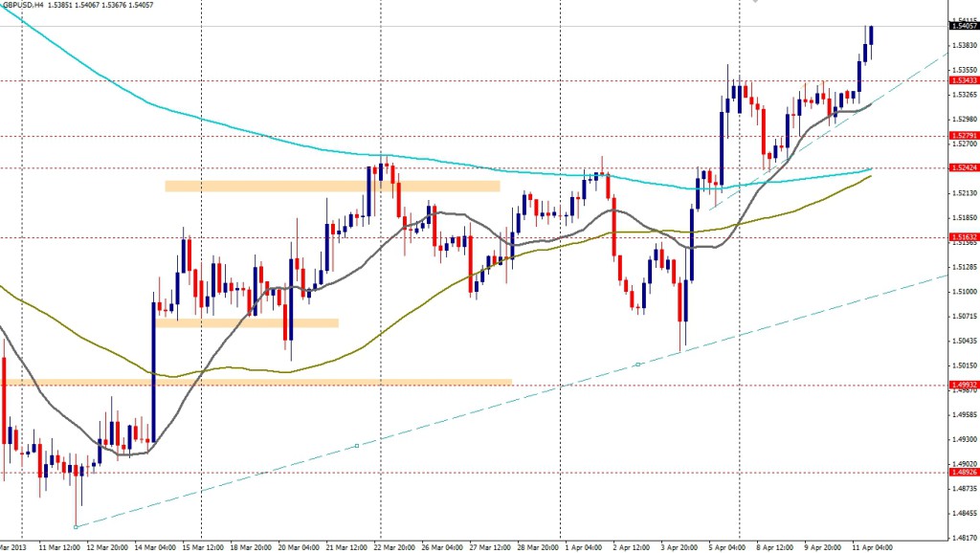The height and width of the screenshot is (553, 980).
Task: Click the 1.52424 horizontal level label
Action: click(x=963, y=168)
